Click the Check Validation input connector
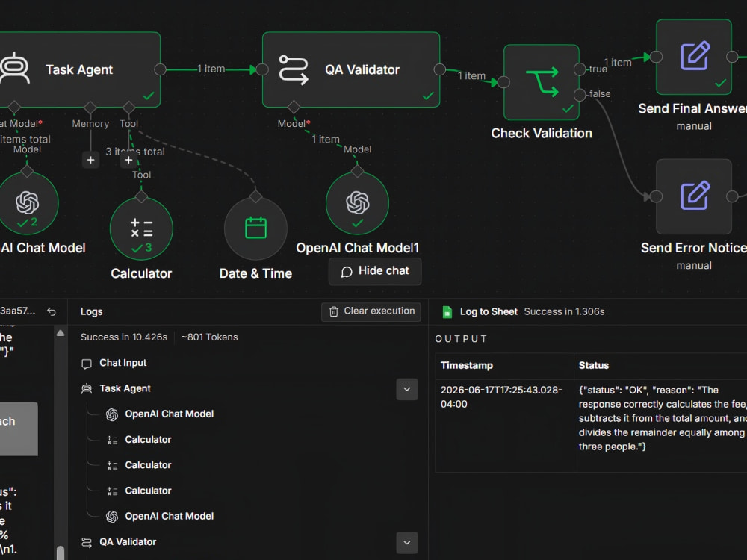Image resolution: width=747 pixels, height=560 pixels. point(503,82)
